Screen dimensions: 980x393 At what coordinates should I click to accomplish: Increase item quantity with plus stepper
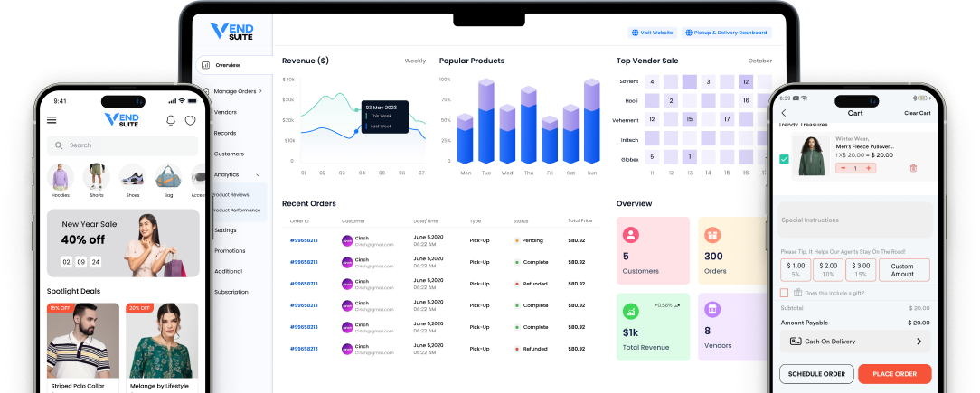click(x=869, y=168)
